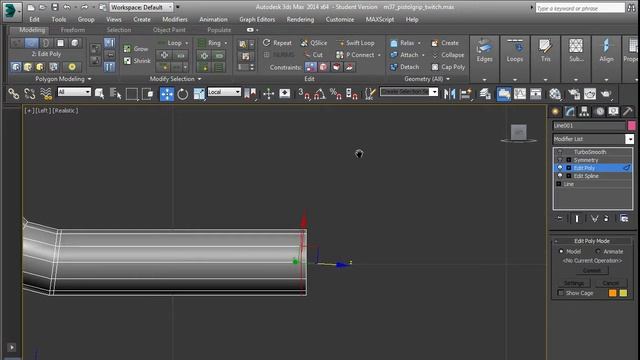Open the Render Setup icon
The image size is (640, 360).
coord(574,94)
